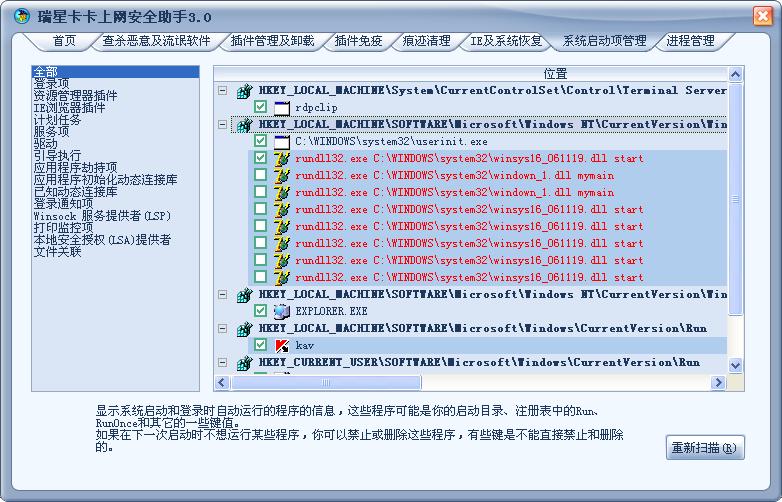The height and width of the screenshot is (502, 782).
Task: Select the rdpclip entry text
Action: click(316, 108)
